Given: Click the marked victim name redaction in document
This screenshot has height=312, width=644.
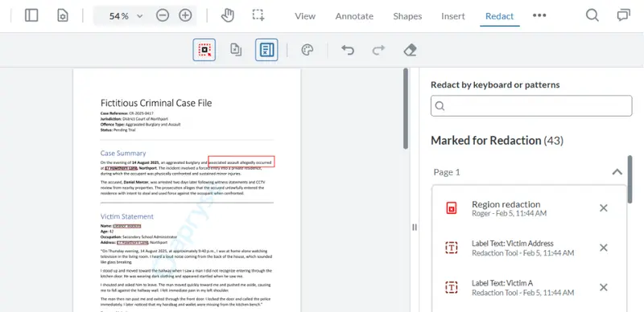Looking at the screenshot, I should click(x=127, y=226).
